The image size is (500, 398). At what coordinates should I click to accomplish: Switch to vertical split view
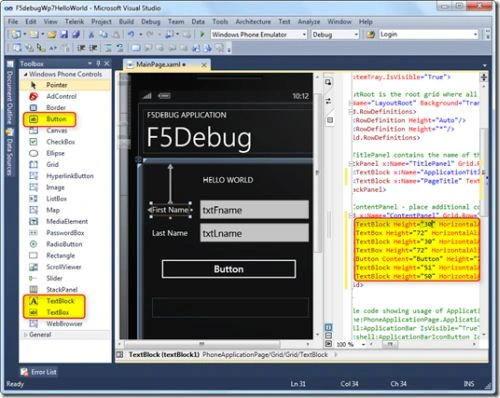(x=328, y=327)
